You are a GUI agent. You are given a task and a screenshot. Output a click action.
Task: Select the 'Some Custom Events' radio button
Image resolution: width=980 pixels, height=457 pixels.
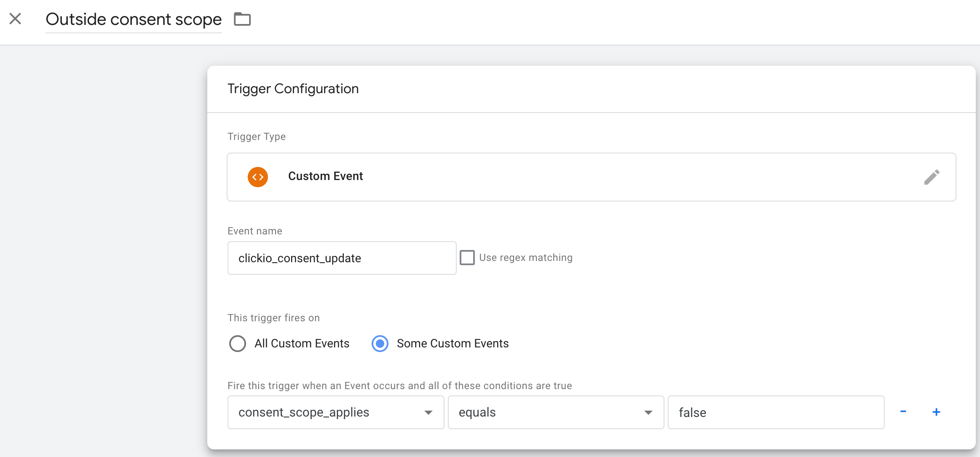380,344
